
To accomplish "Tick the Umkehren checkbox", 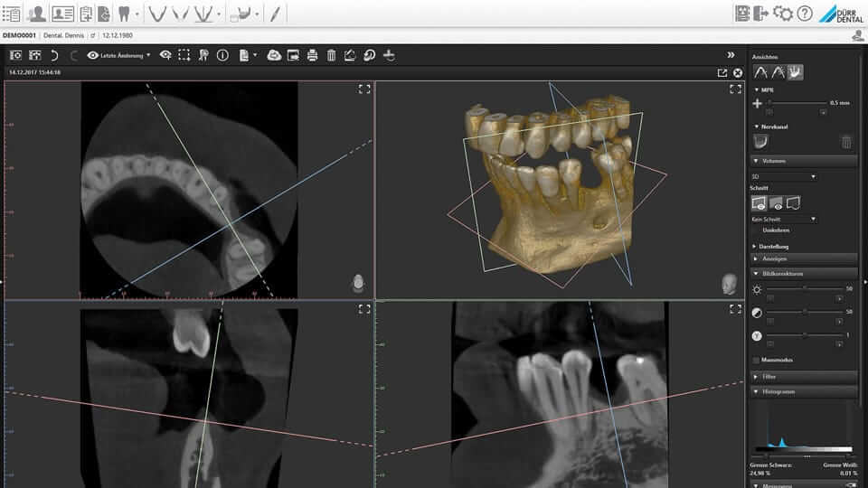I will (x=757, y=230).
